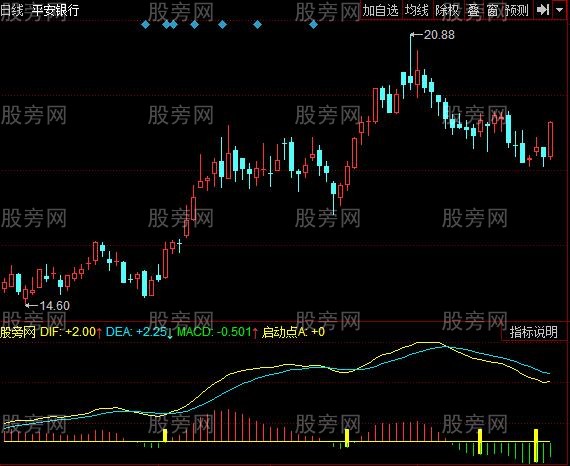
Task: Toggle the 预测 forecast option
Action: point(517,11)
